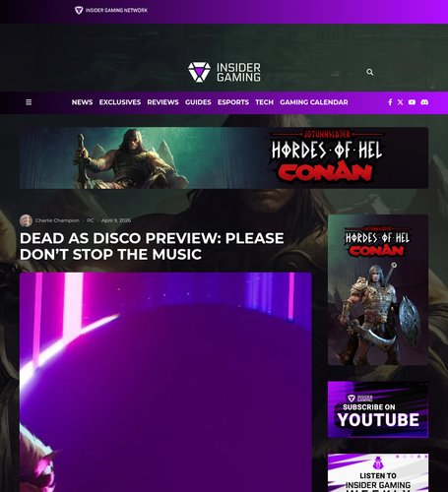Open the hamburger menu icon

29,102
